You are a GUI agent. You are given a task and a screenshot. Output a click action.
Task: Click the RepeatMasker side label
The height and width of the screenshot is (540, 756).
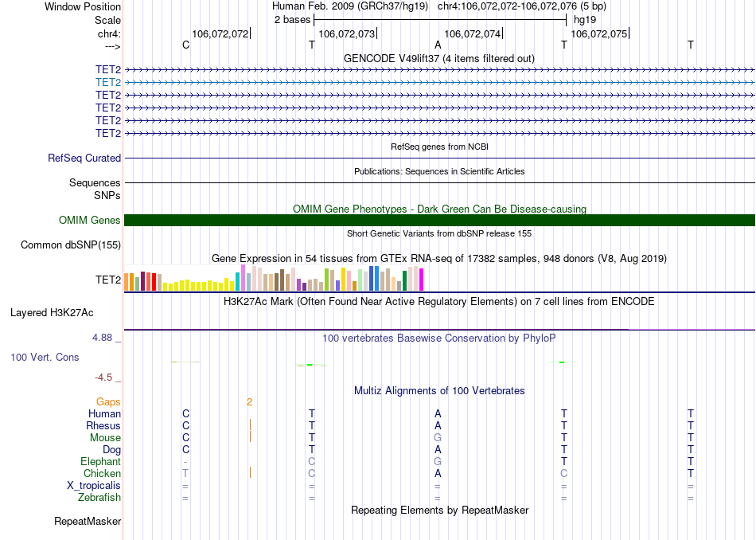click(88, 521)
